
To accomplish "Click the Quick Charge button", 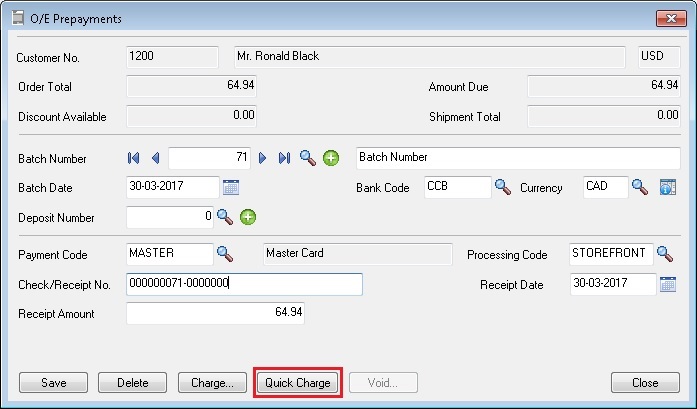I will (x=298, y=383).
